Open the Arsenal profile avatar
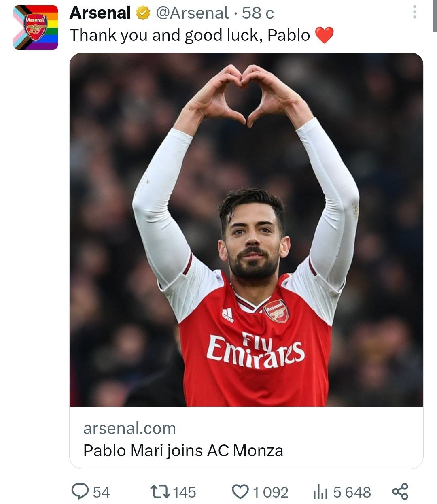 tap(36, 28)
